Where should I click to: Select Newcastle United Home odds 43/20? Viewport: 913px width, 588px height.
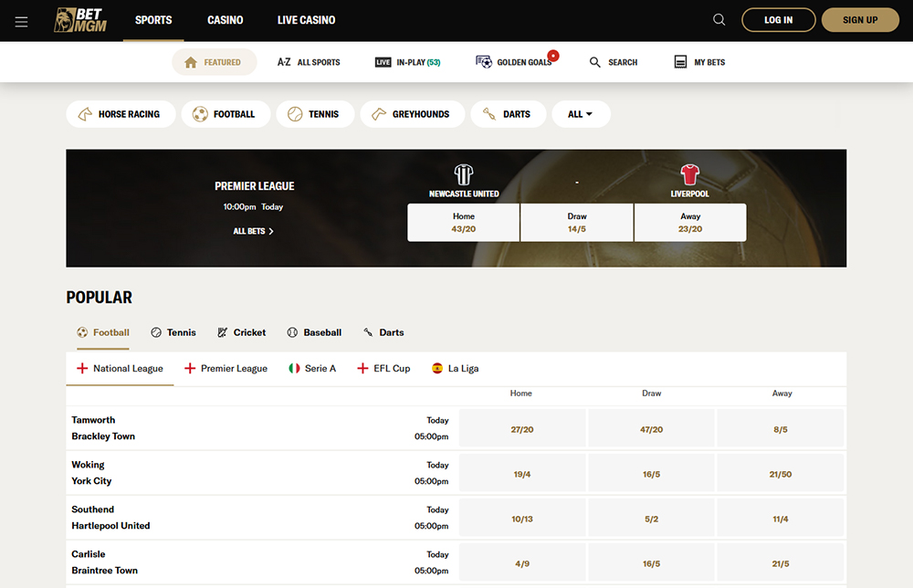click(x=463, y=223)
